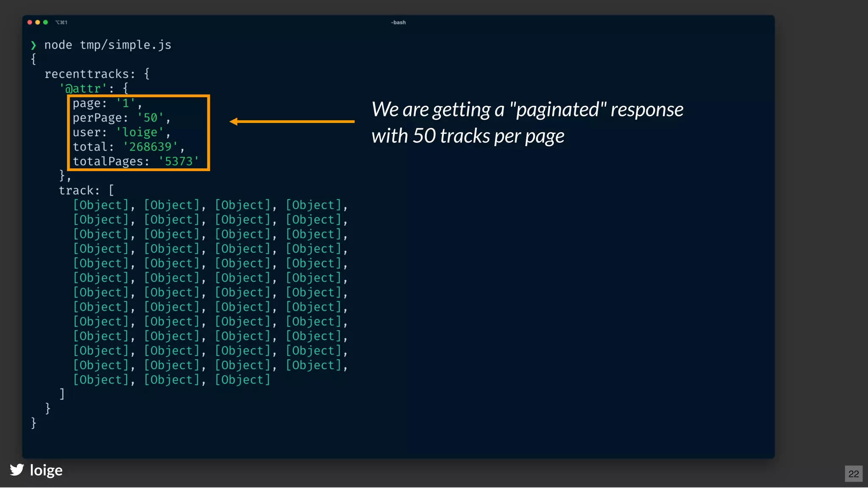Click the node tmp/simple.js command text
The height and width of the screenshot is (488, 868).
(x=108, y=45)
